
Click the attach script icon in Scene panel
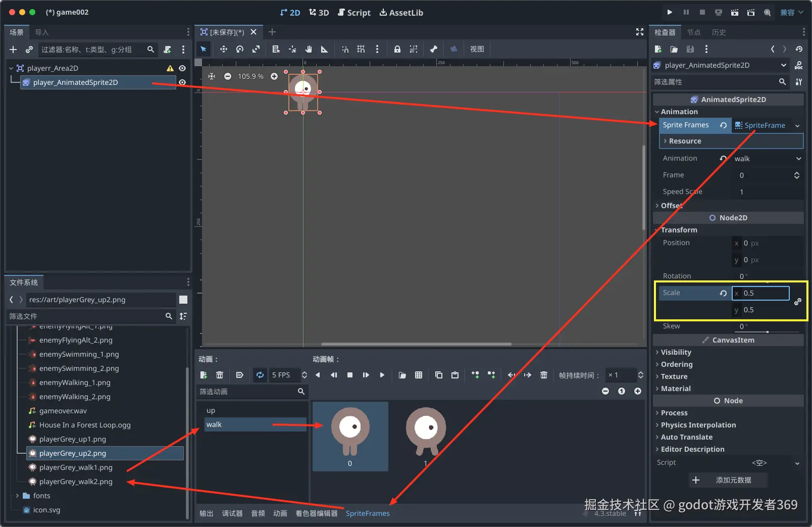[168, 50]
